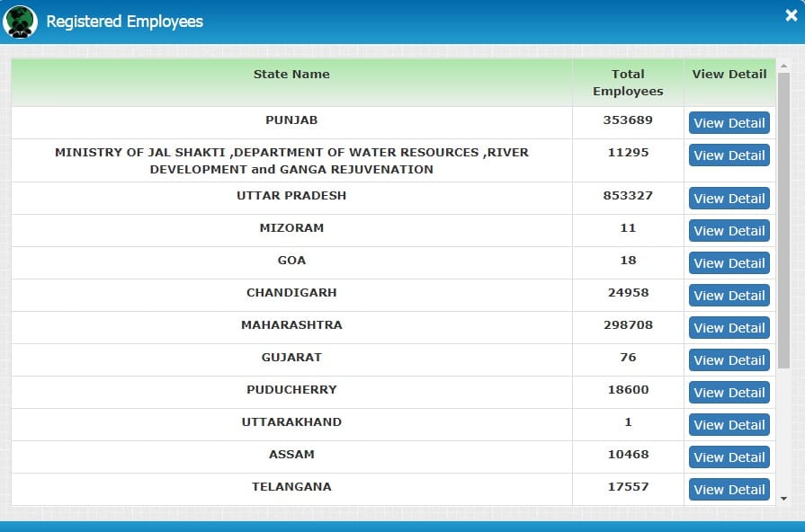Click the scrollbar up arrow
Viewport: 805px width, 532px height.
[x=783, y=66]
